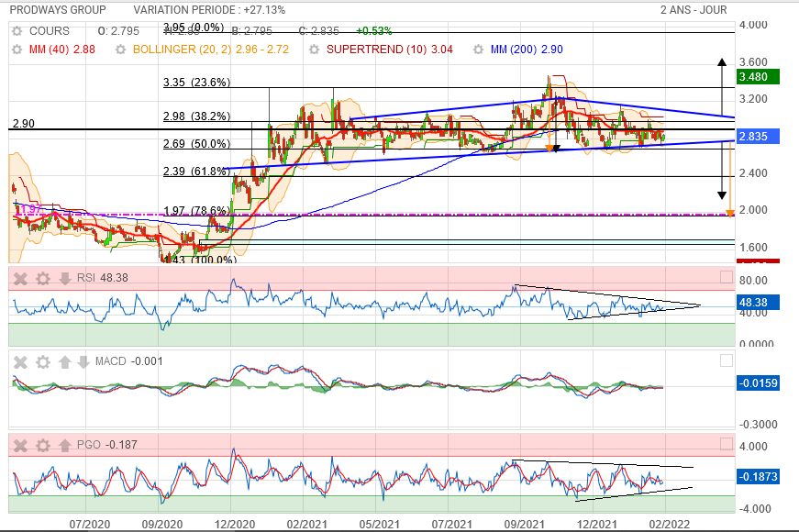Click the VARIATION PERIODE : +27.13% label
The image size is (799, 532).
point(209,10)
